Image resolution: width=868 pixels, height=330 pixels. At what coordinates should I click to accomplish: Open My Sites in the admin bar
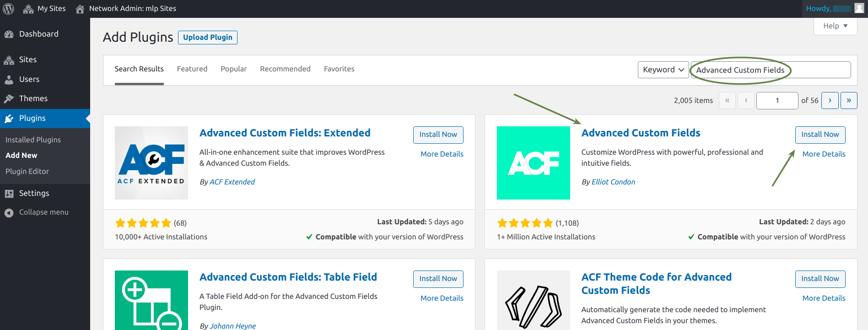click(x=51, y=9)
